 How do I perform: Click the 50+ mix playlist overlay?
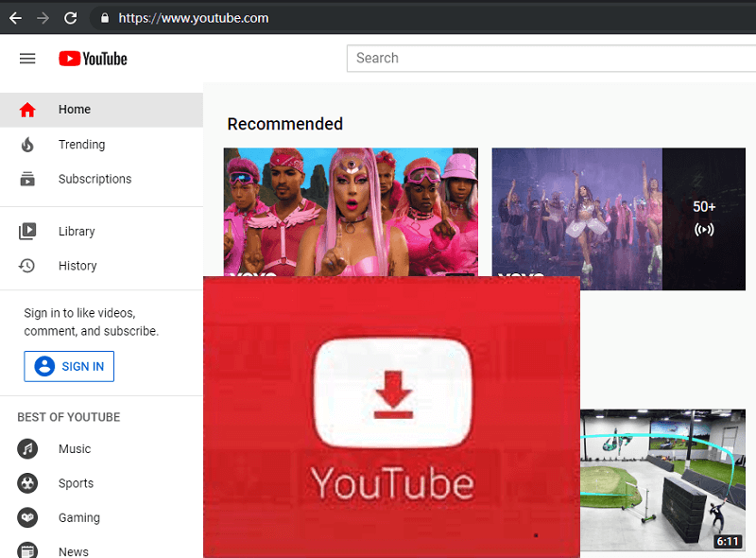coord(704,218)
